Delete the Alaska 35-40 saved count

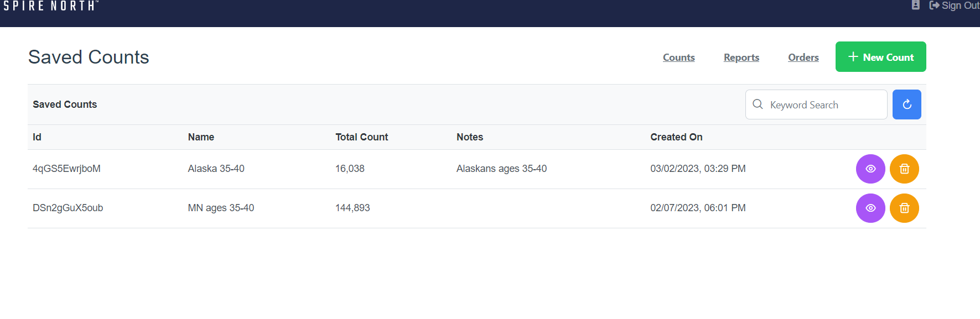(904, 169)
